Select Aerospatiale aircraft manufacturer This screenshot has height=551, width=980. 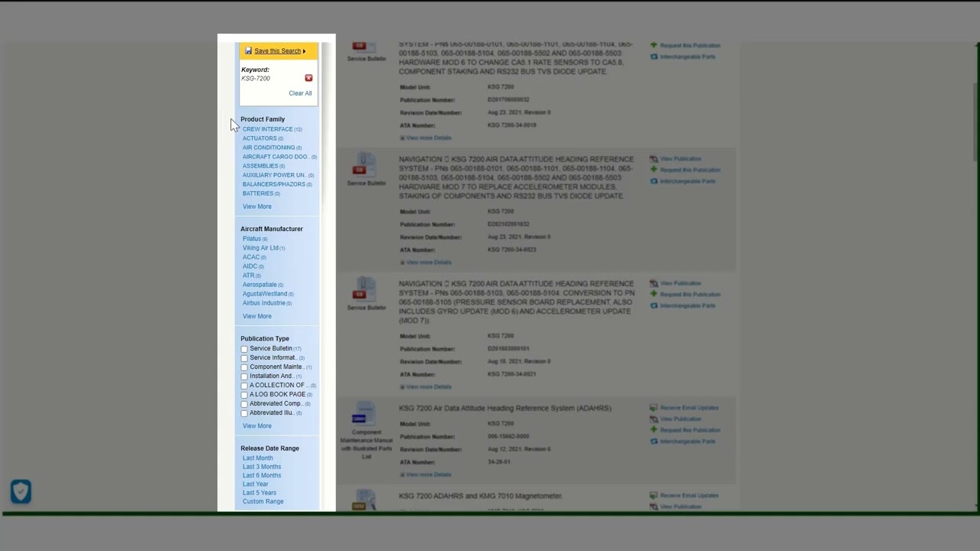[x=260, y=285]
